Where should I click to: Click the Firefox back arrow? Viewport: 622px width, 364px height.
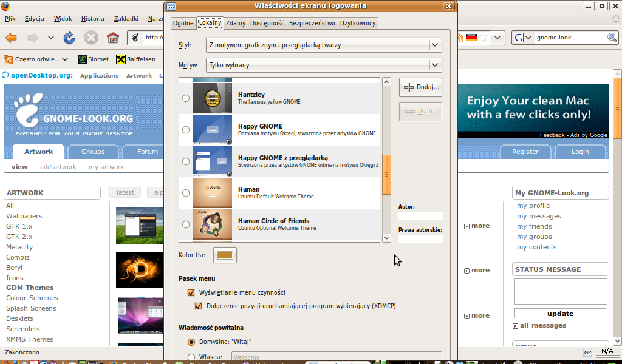[x=11, y=38]
